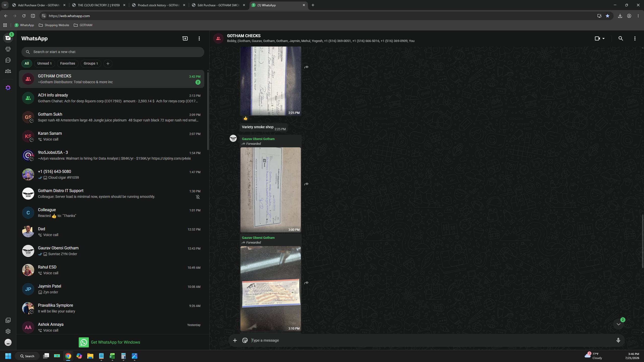The image size is (644, 362).
Task: Open the emoji picker in message bar
Action: (x=245, y=340)
